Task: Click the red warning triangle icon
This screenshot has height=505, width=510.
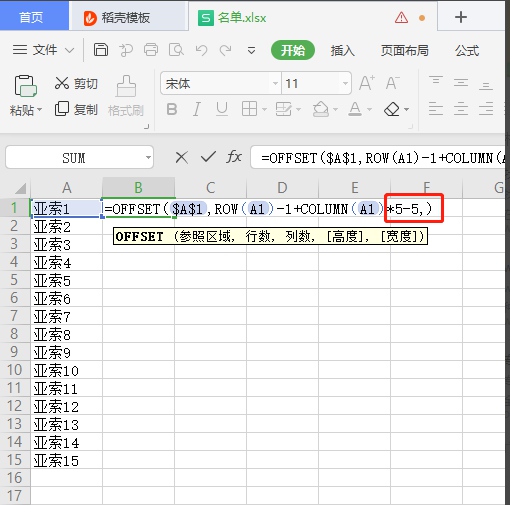Action: tap(401, 17)
